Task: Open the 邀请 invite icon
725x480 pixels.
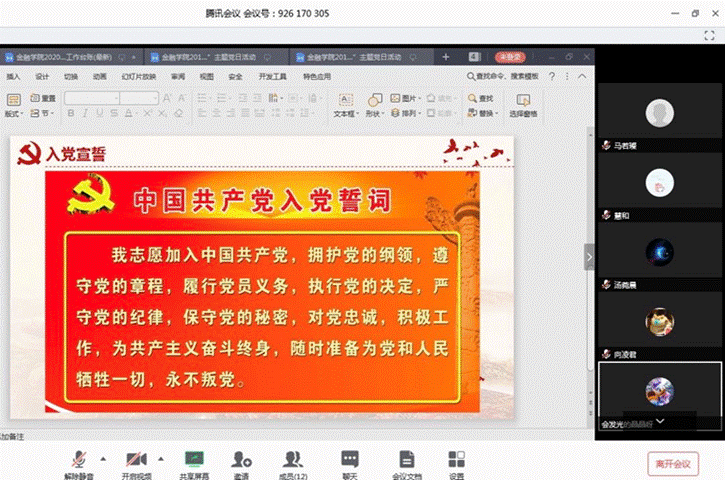Action: (x=241, y=459)
